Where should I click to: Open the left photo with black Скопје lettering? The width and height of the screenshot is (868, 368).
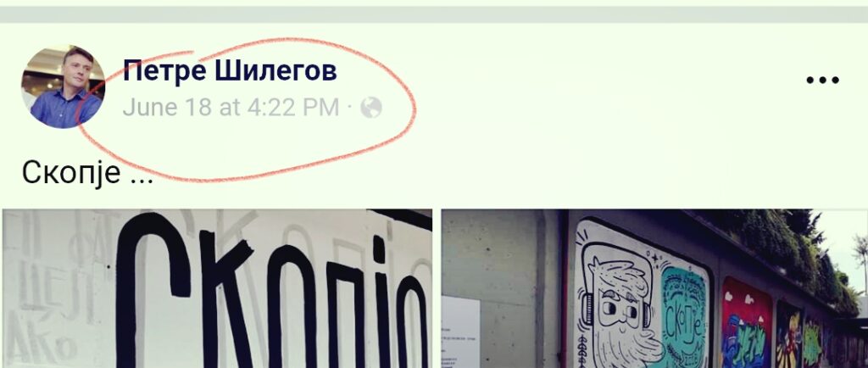(x=217, y=288)
